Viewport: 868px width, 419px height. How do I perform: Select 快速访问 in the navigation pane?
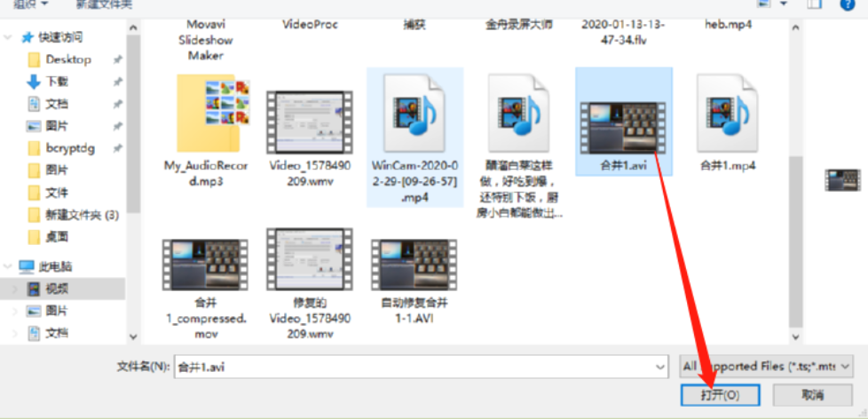(60, 37)
